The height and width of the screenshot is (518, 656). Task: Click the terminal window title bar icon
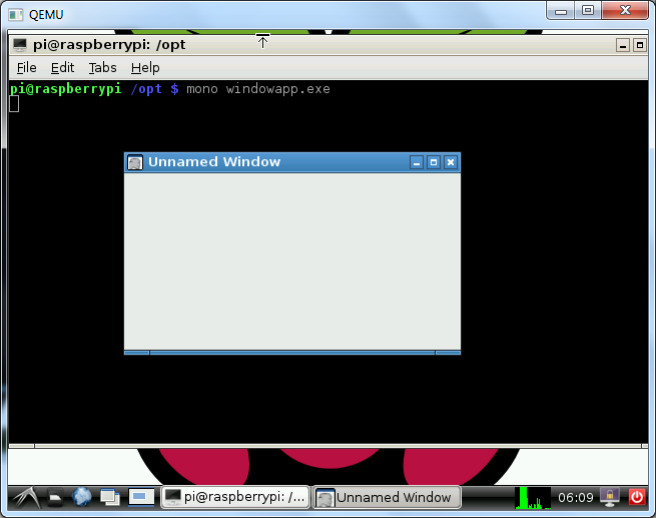(19, 44)
